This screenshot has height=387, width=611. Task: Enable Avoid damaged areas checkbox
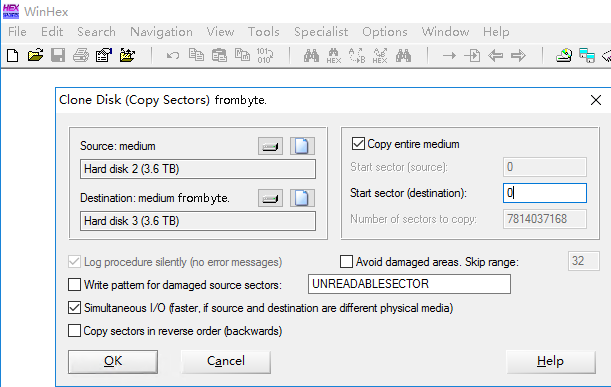pos(346,262)
